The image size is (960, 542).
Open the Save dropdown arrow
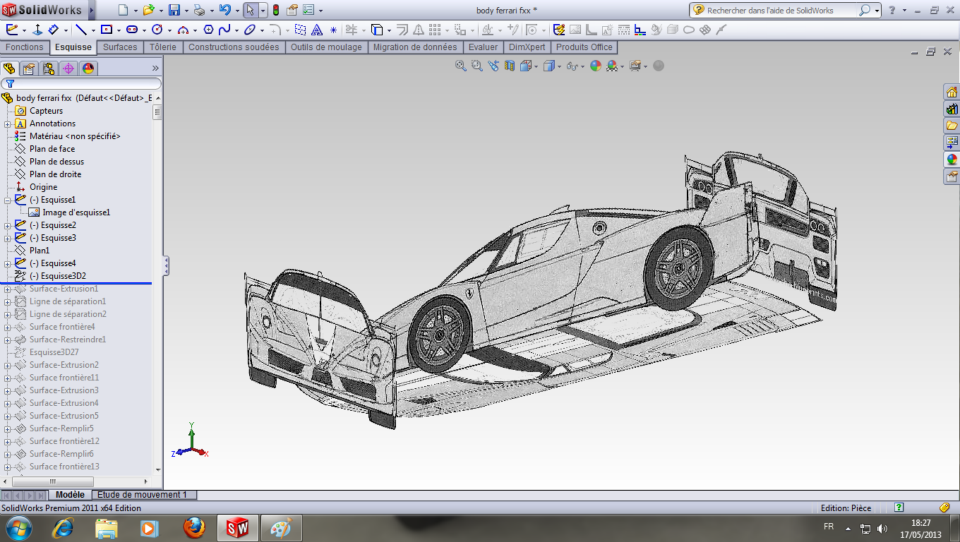point(186,11)
